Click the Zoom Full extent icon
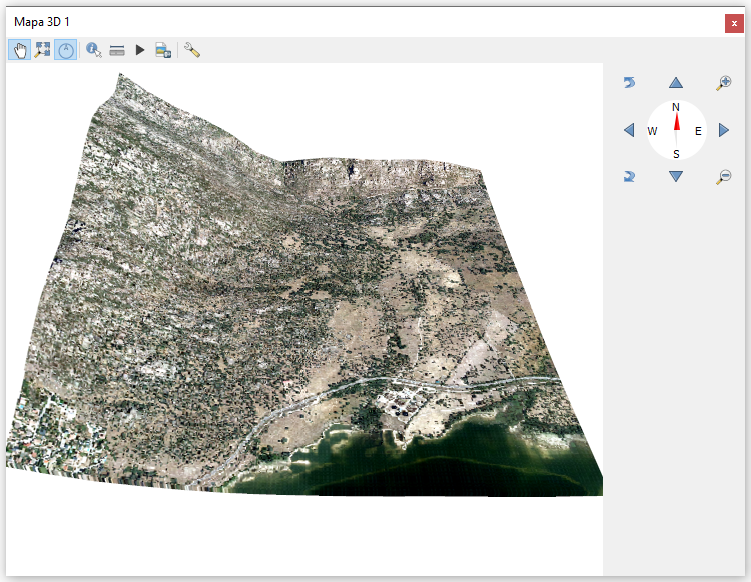Screen dimensions: 751x582 (x=42, y=50)
